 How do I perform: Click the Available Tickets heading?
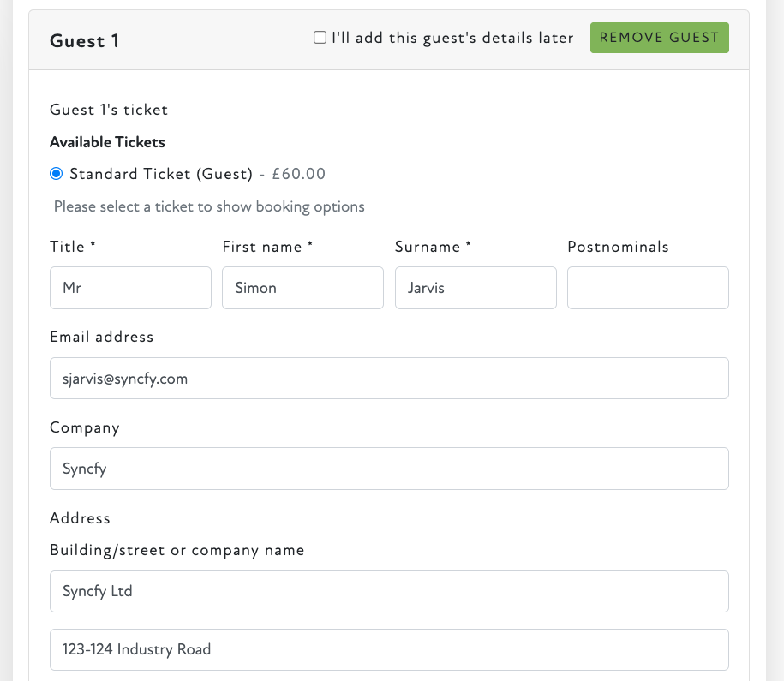click(x=107, y=142)
